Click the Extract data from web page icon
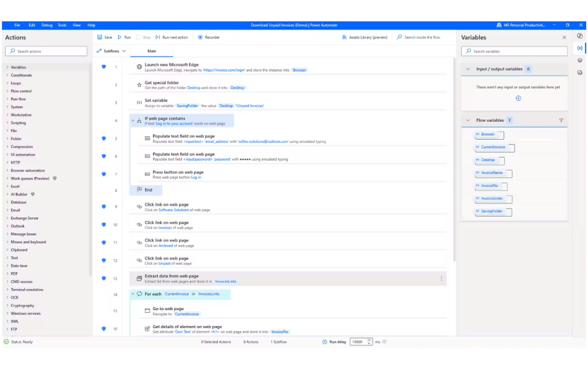The width and height of the screenshot is (588, 371). click(139, 279)
